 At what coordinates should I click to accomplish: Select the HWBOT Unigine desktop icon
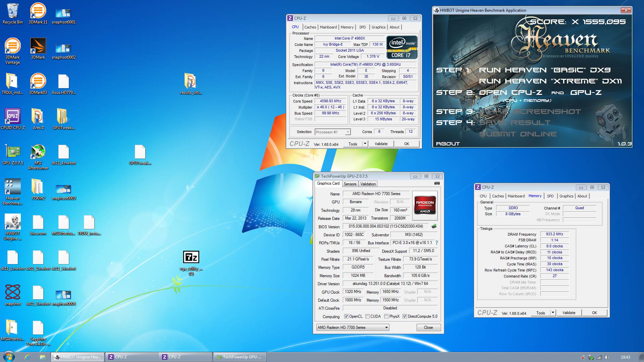tap(13, 227)
